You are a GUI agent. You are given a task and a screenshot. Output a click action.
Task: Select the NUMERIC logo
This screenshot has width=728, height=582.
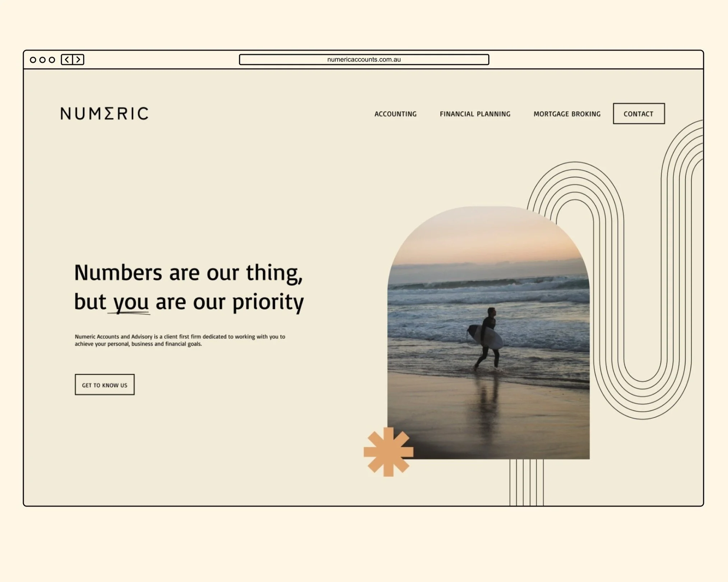[x=104, y=114]
